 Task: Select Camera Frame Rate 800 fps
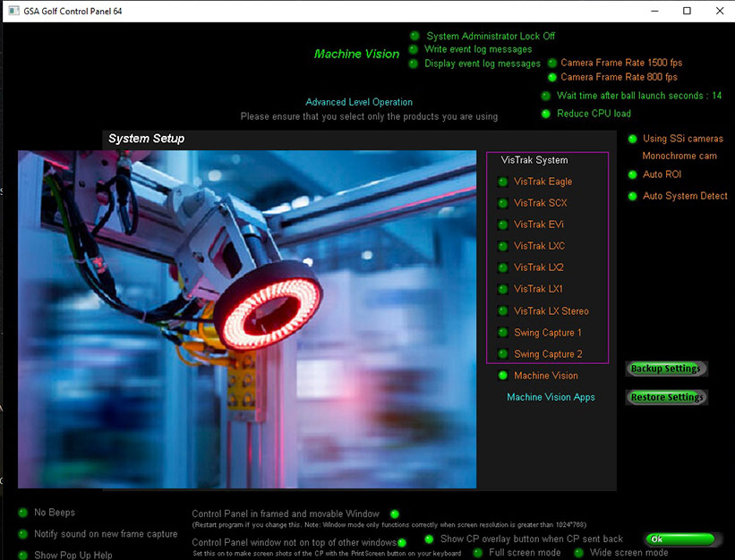click(552, 77)
